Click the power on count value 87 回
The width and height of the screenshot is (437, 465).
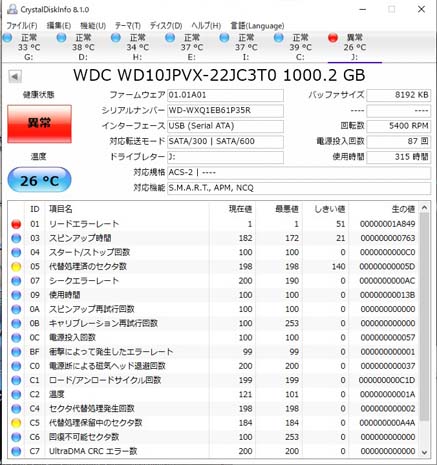[x=399, y=141]
